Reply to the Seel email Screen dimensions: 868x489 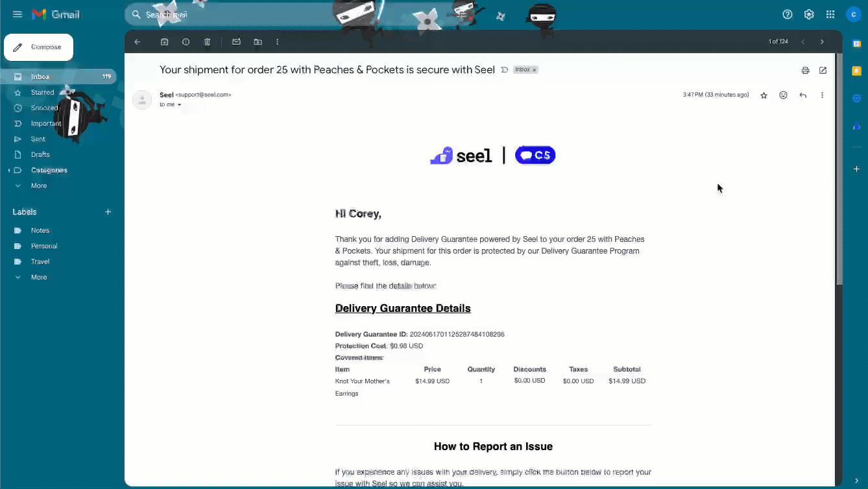tap(803, 95)
